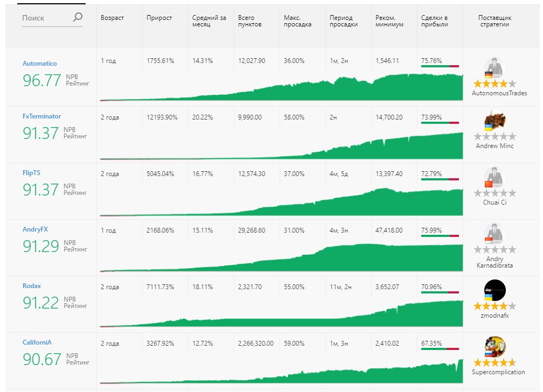543x392 pixels.
Task: Click Andrew Minc bull avatar
Action: (x=494, y=121)
